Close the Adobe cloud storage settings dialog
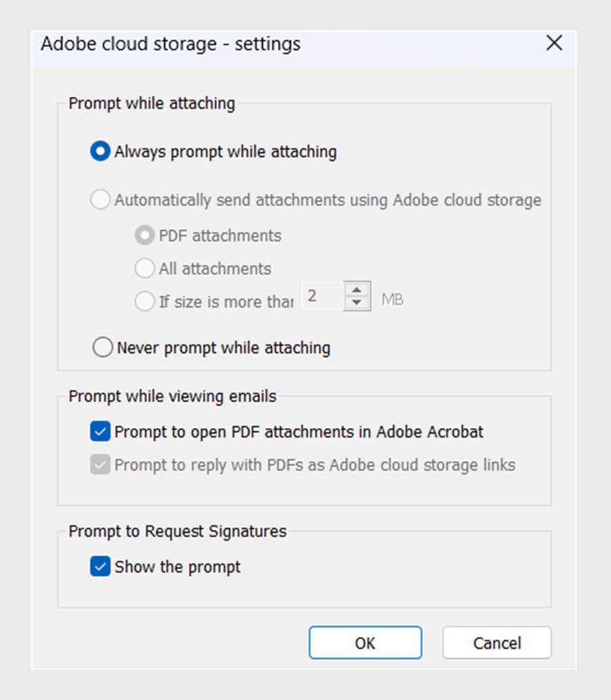611x700 pixels. (554, 43)
